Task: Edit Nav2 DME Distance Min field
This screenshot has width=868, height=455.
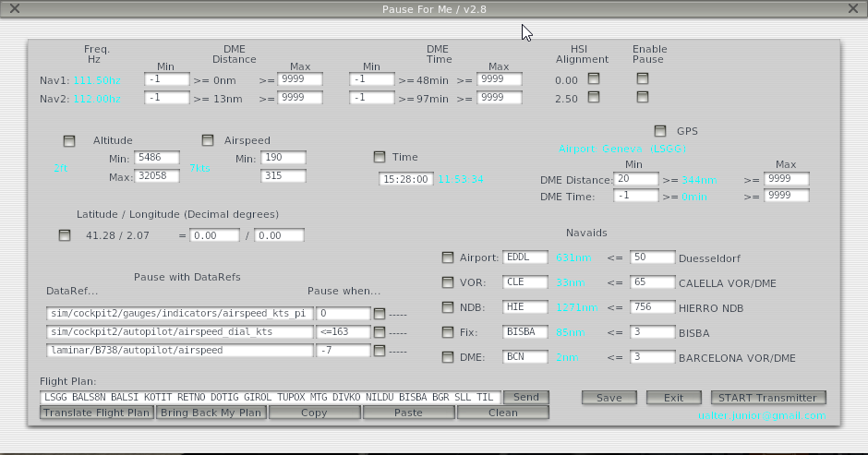Action: (x=166, y=98)
